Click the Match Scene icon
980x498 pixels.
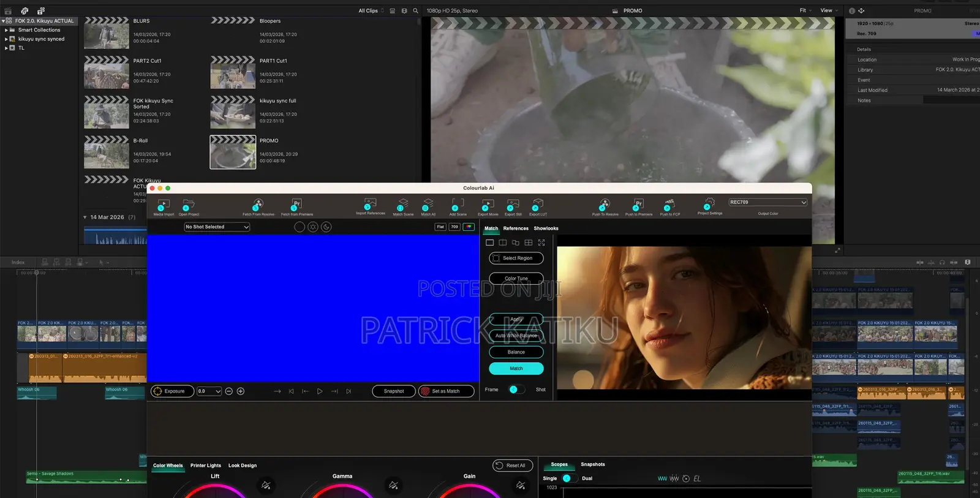402,205
